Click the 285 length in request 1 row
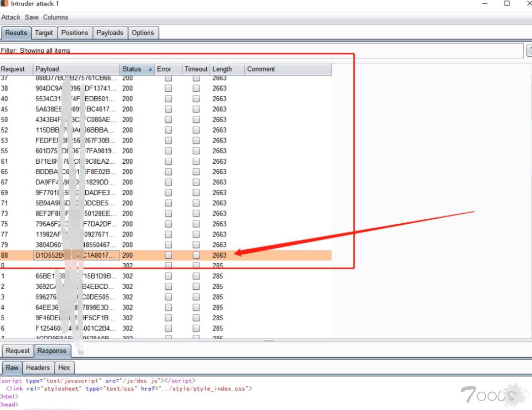Image resolution: width=532 pixels, height=410 pixels. (218, 276)
